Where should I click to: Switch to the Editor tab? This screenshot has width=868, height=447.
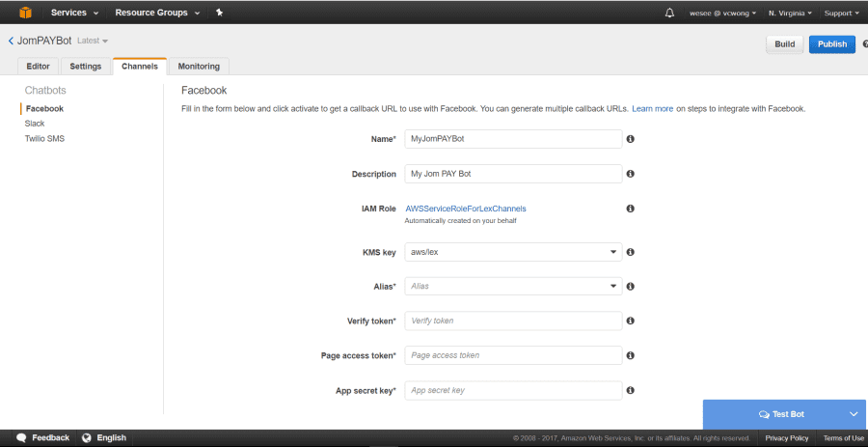point(39,66)
